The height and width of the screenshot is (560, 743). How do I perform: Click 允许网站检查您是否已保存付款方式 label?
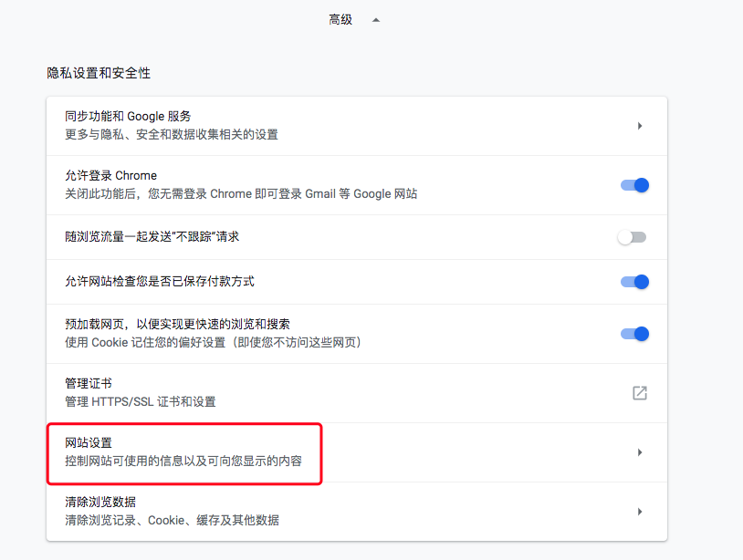tap(160, 282)
